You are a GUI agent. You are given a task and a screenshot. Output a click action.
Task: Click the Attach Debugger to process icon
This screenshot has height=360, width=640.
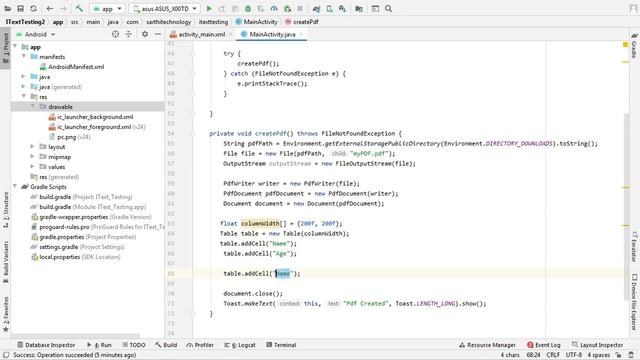pos(287,9)
